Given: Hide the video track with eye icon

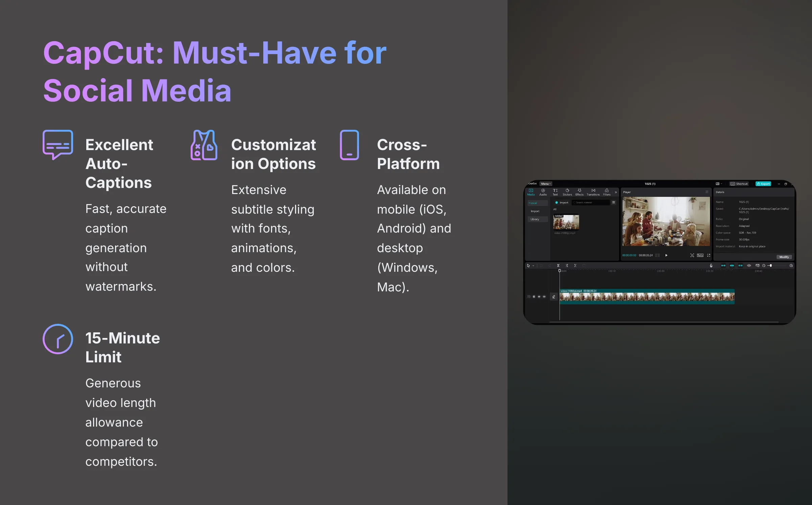Looking at the screenshot, I should (x=539, y=297).
